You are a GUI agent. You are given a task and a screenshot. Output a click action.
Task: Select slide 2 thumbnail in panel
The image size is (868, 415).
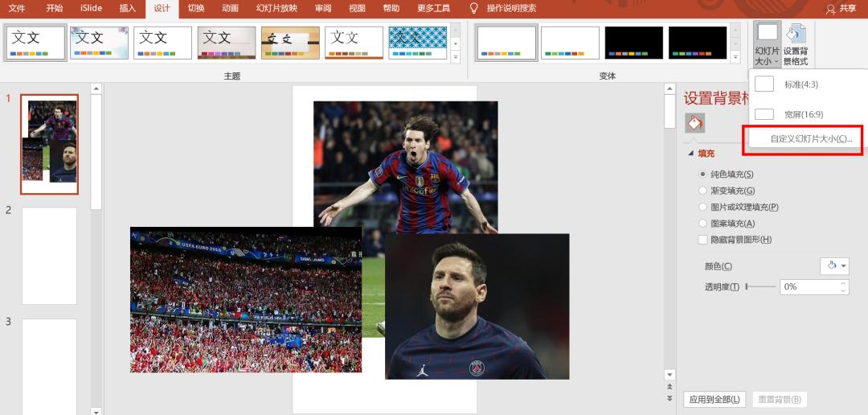tap(49, 256)
